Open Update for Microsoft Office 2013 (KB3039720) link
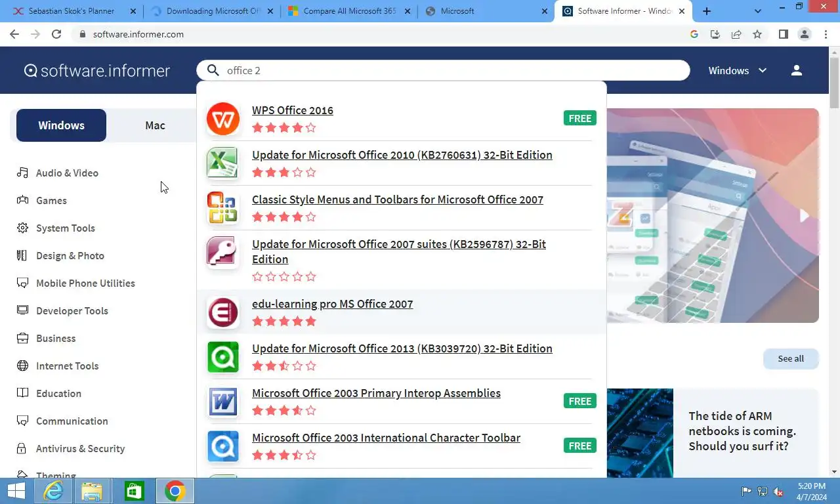This screenshot has height=504, width=840. click(402, 348)
